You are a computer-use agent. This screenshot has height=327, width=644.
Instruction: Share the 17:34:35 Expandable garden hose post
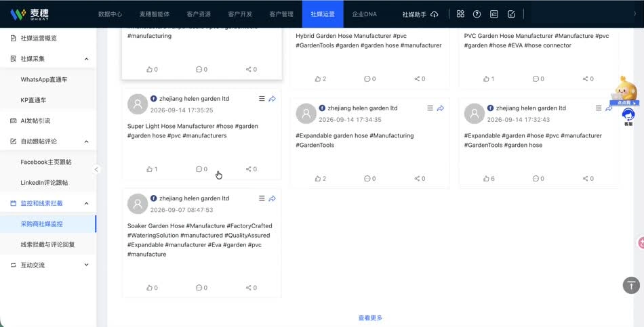point(420,179)
